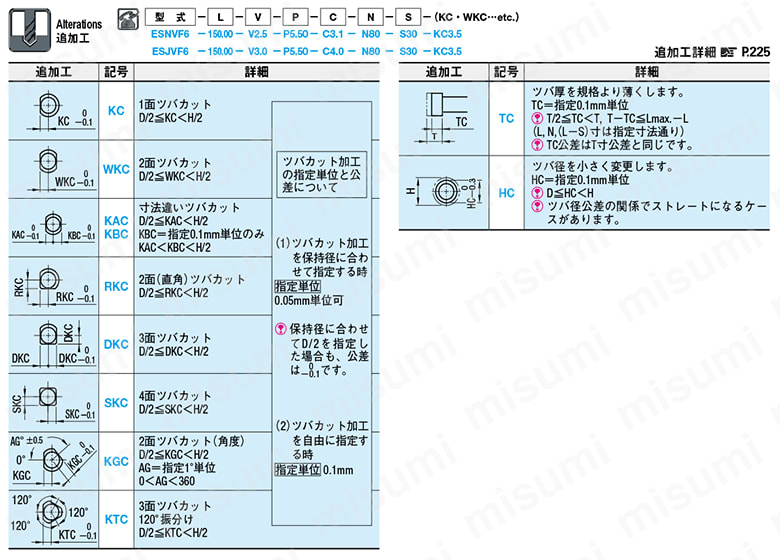The image size is (780, 560).
Task: Click the C4.0 example value
Action: pyautogui.click(x=333, y=51)
